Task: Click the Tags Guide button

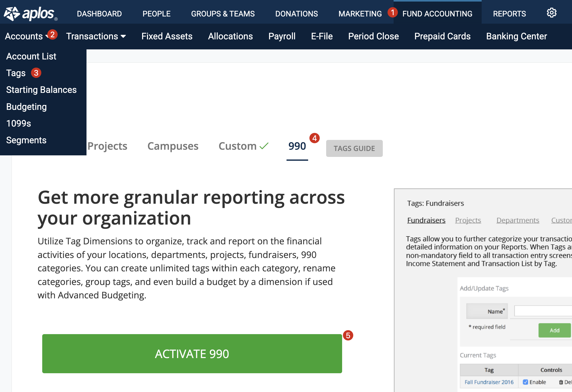Action: coord(354,148)
